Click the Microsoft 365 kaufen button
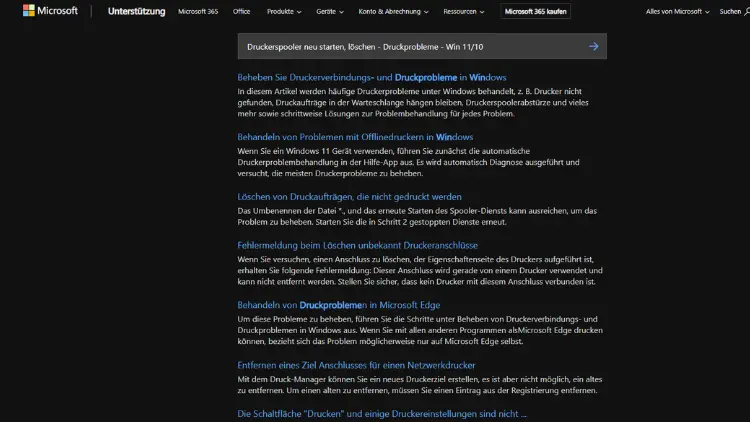 [535, 11]
